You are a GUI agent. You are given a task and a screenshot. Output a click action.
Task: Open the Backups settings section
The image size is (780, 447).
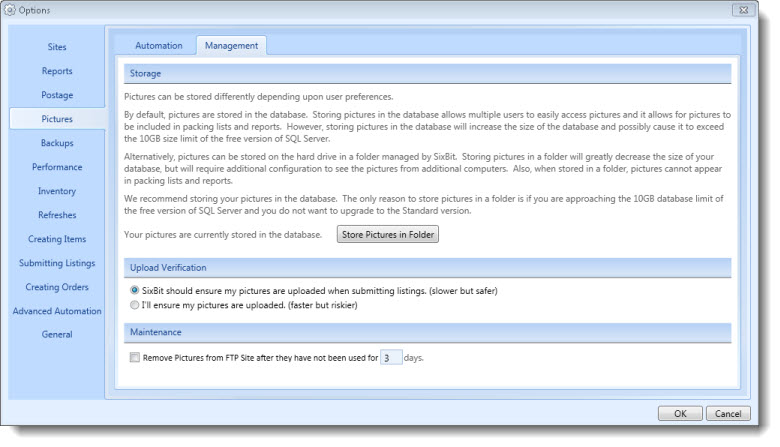pos(57,143)
